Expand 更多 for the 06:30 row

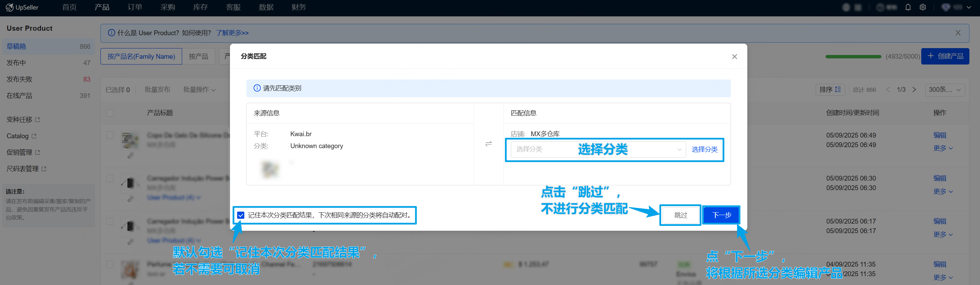click(x=943, y=191)
